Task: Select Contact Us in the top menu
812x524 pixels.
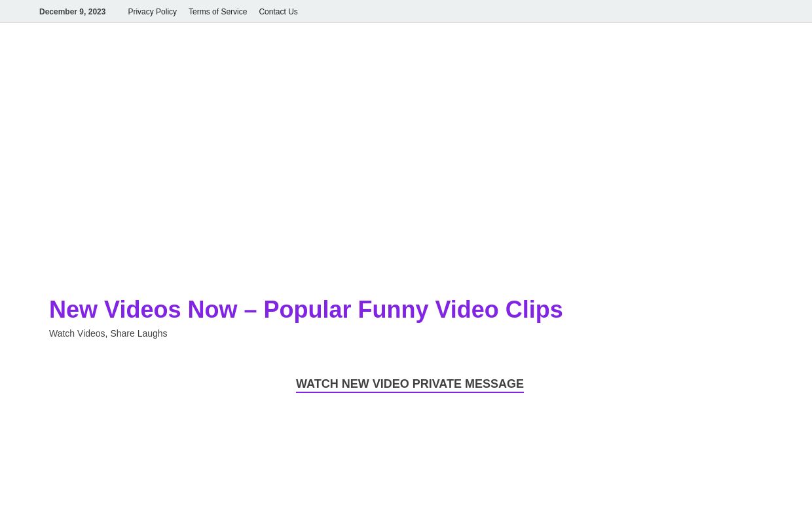Action: tap(278, 12)
